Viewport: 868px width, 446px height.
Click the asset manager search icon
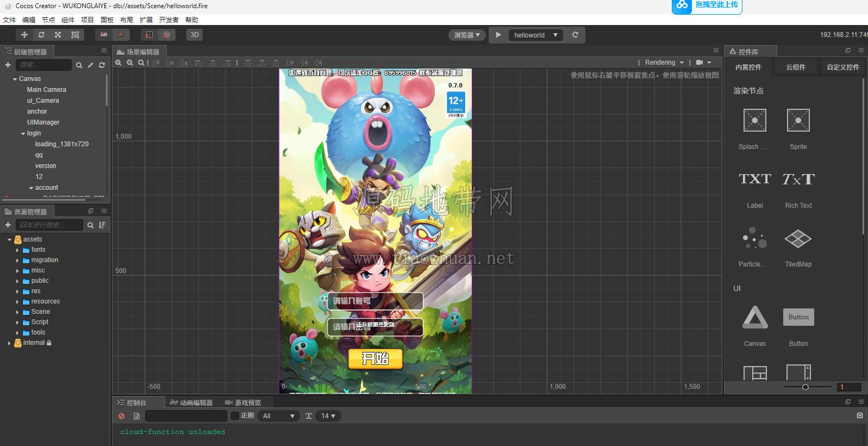tap(91, 225)
